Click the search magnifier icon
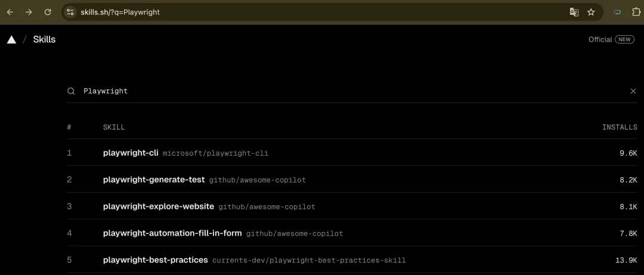The image size is (644, 275). coord(71,91)
